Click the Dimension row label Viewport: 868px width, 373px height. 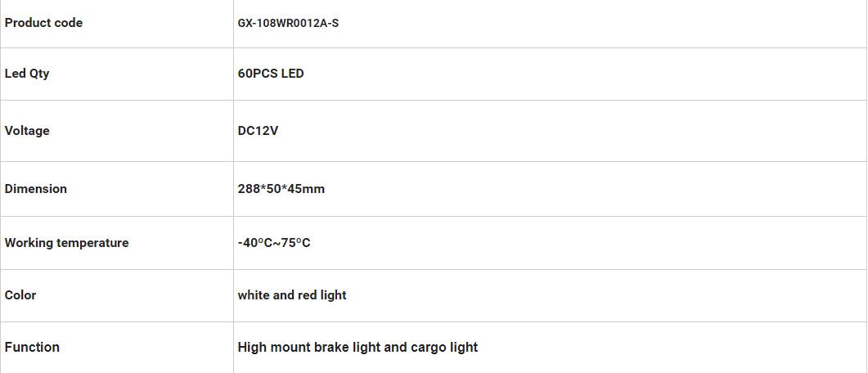point(36,189)
